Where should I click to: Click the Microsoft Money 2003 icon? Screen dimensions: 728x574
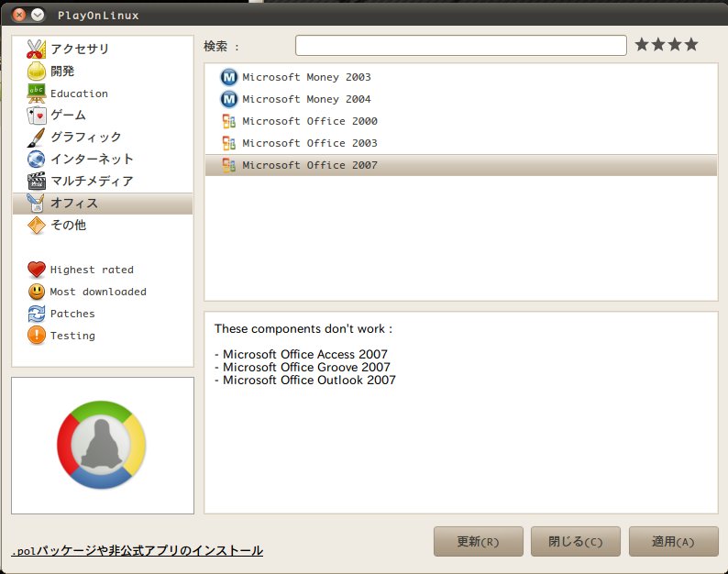(x=229, y=77)
